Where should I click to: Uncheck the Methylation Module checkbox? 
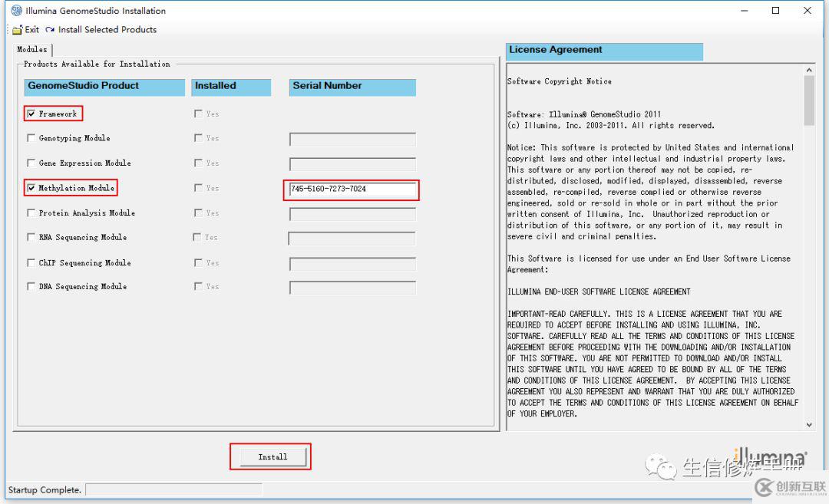31,187
